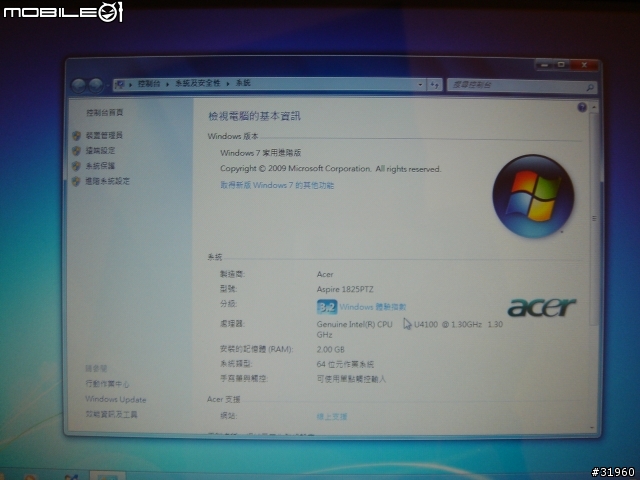Expand the arrow after 系統及安全性 breadcrumb
The height and width of the screenshot is (480, 640).
[x=228, y=84]
